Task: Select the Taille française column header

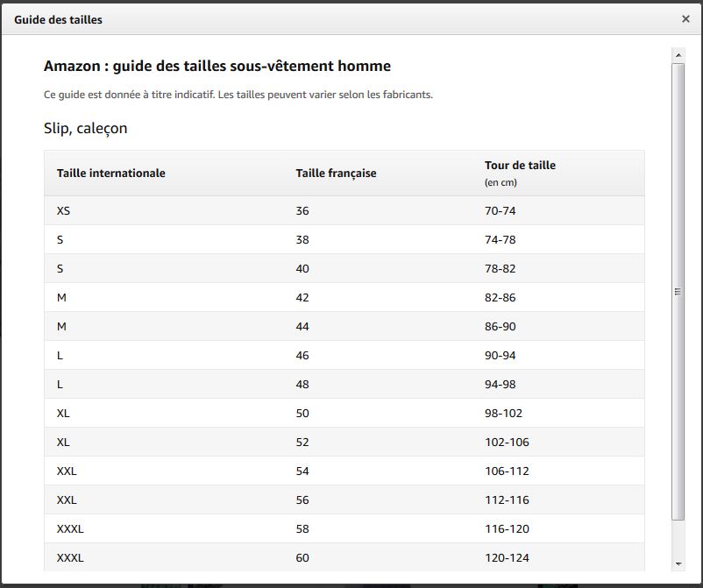Action: (336, 174)
